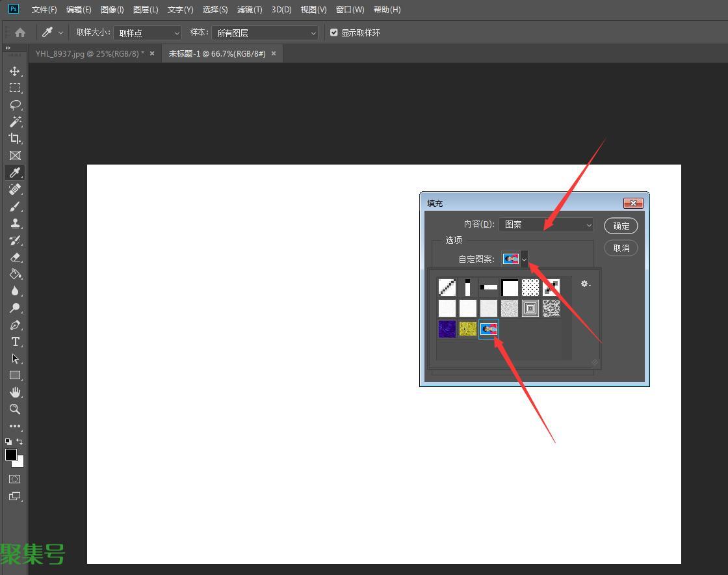Select the Magic Wand tool
Screen dimensions: 728x575
tap(14, 122)
